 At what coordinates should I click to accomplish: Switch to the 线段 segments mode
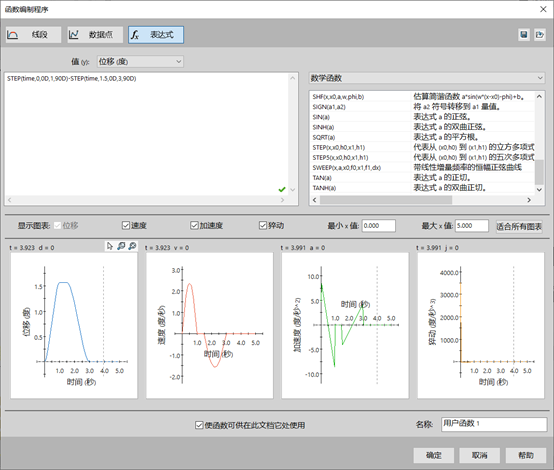tap(33, 35)
